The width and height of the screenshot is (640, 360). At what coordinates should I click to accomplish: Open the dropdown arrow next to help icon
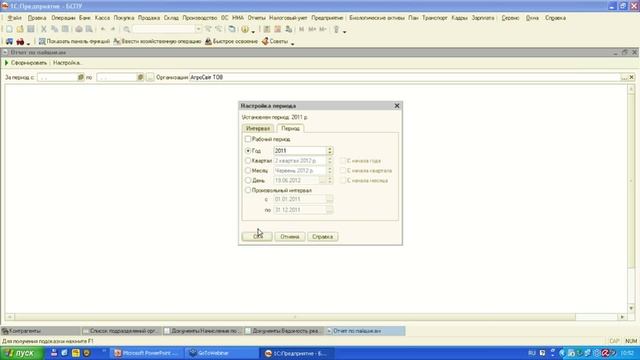coord(253,31)
